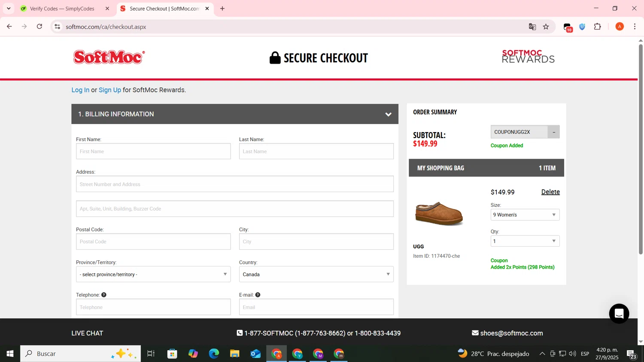The image size is (644, 362).
Task: Click the 1-877-SOFTMOC phone number
Action: click(295, 333)
